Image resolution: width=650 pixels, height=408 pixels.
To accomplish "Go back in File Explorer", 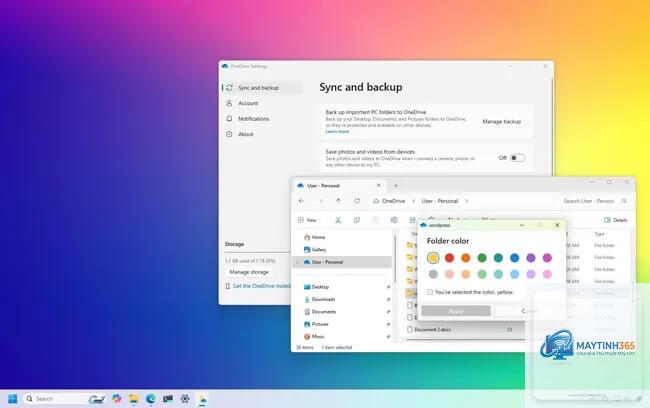I will click(301, 201).
